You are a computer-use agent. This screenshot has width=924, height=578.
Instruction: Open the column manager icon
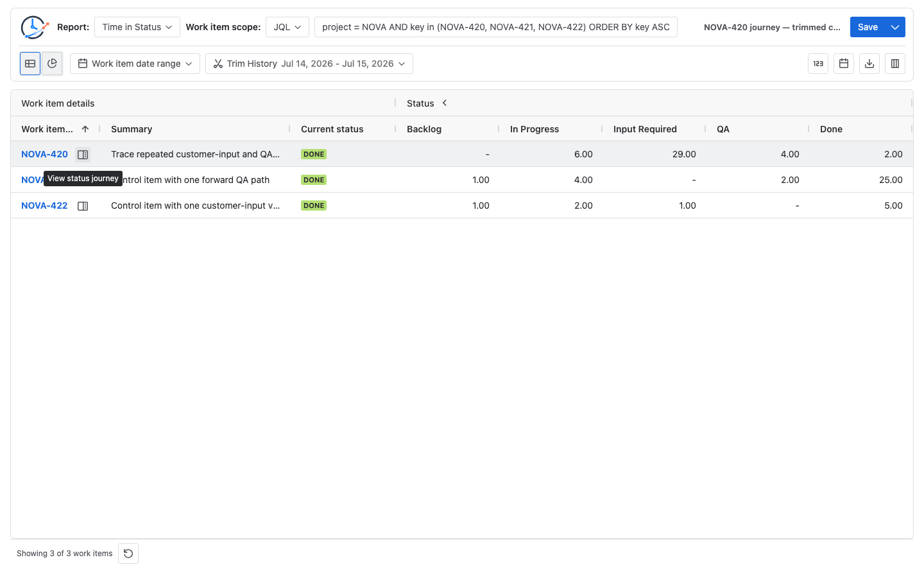point(895,64)
